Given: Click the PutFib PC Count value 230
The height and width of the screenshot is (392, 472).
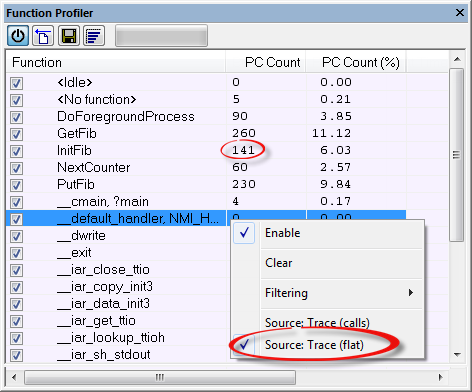Looking at the screenshot, I should click(244, 184).
